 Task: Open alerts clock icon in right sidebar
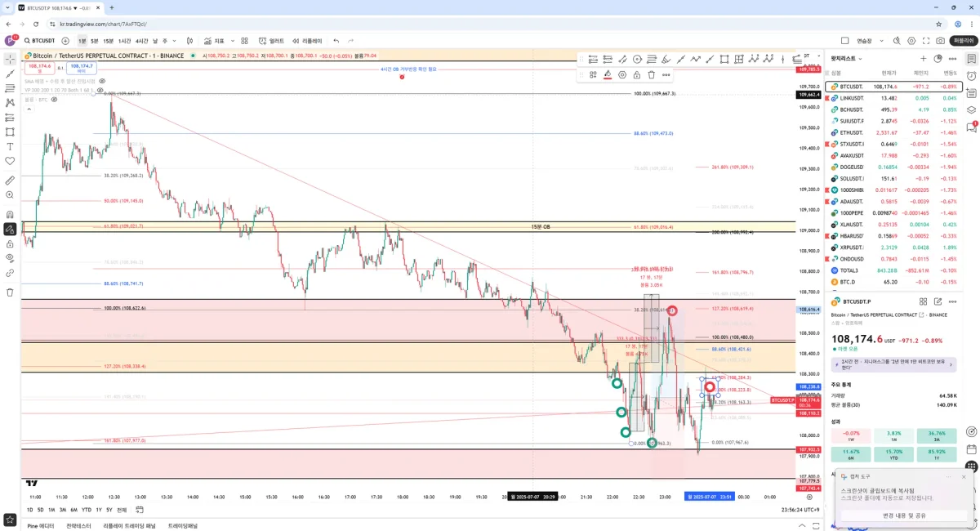(972, 77)
